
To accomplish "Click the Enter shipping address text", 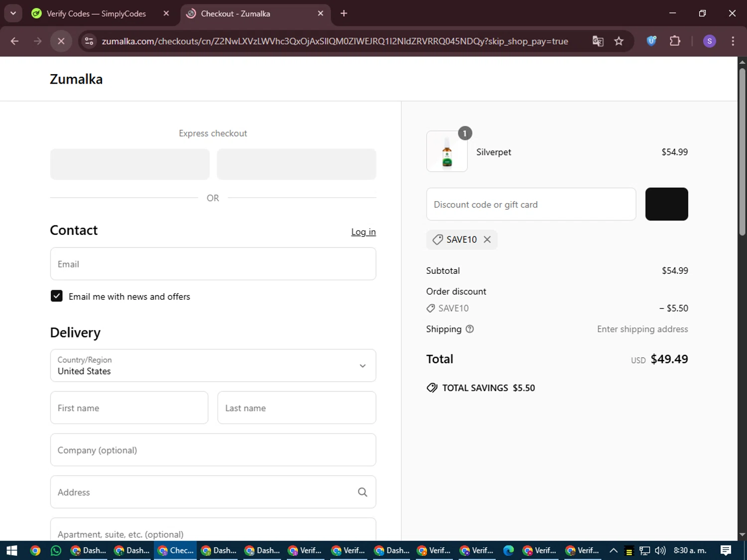I will 642,329.
